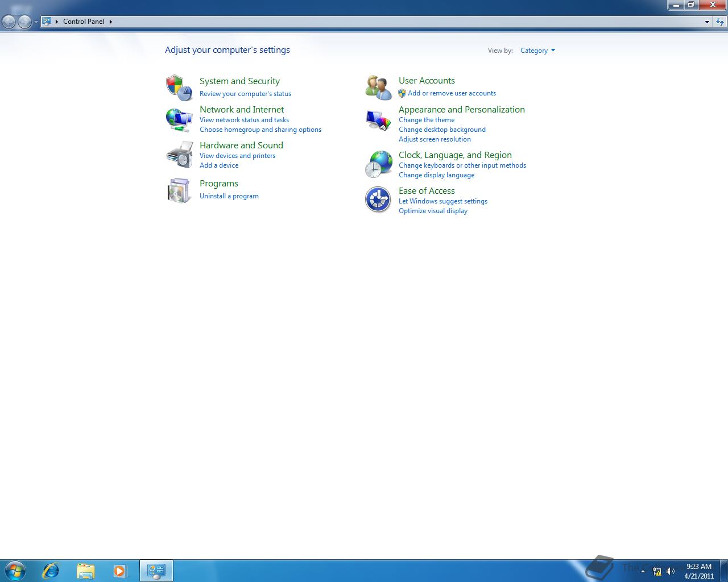The image size is (728, 582).
Task: Open the Ease of Access heading link
Action: [x=427, y=191]
